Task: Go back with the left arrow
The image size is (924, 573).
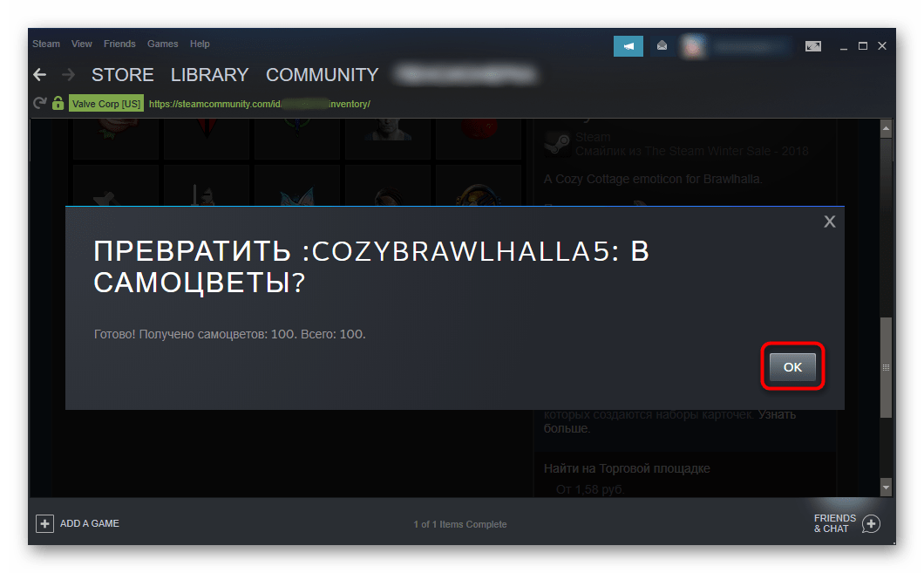Action: (40, 75)
